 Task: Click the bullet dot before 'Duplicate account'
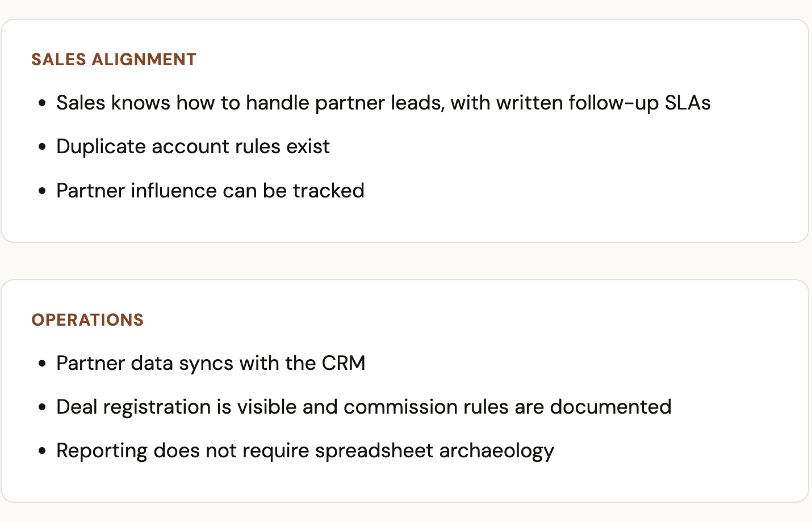point(42,147)
